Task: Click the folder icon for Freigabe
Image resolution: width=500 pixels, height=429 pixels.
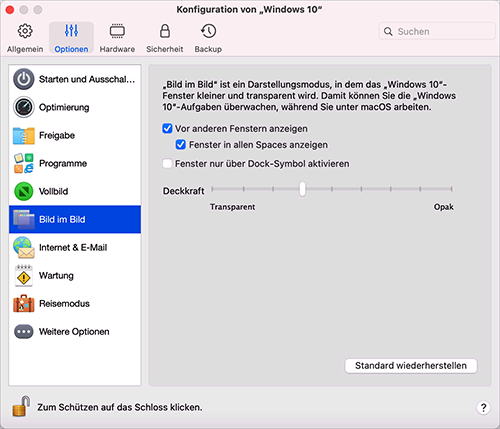Action: point(24,135)
